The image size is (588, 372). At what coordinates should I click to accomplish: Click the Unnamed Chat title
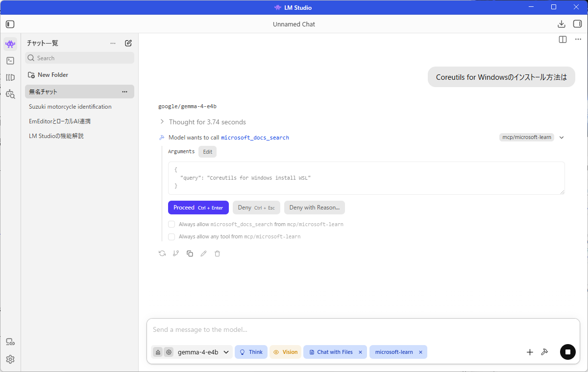tap(294, 24)
